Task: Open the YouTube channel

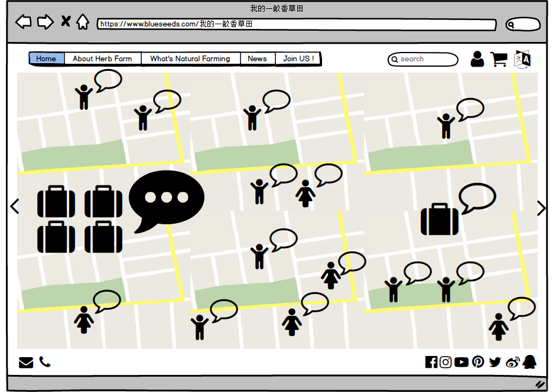Action: 462,362
